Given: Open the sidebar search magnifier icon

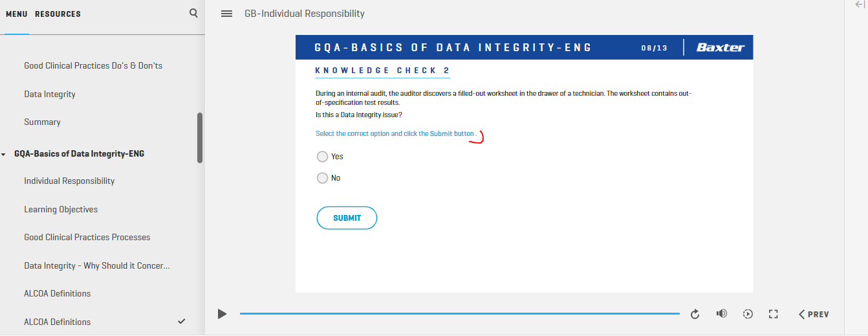Looking at the screenshot, I should 193,13.
